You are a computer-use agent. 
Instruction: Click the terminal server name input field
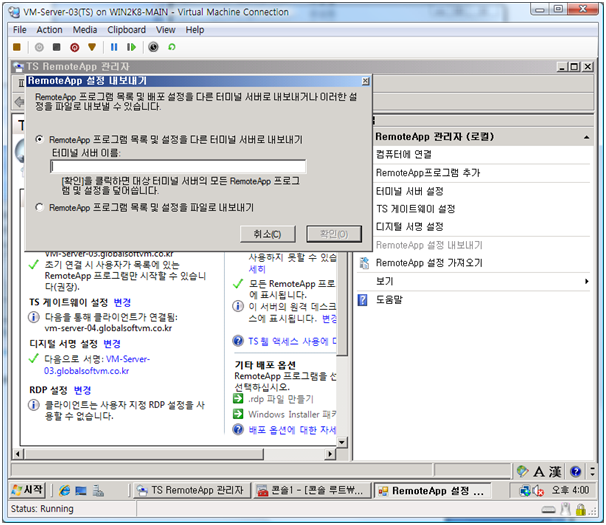pyautogui.click(x=178, y=166)
